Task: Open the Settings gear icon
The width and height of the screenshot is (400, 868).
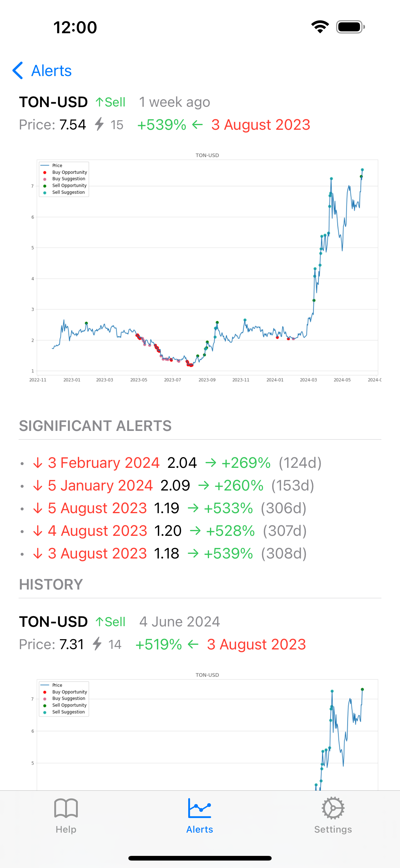Action: pos(333,808)
